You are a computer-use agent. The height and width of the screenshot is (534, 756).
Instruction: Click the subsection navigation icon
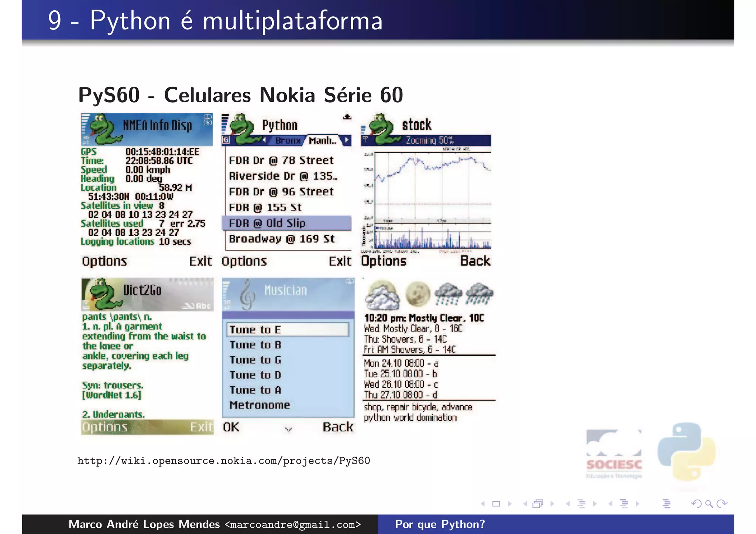[581, 504]
